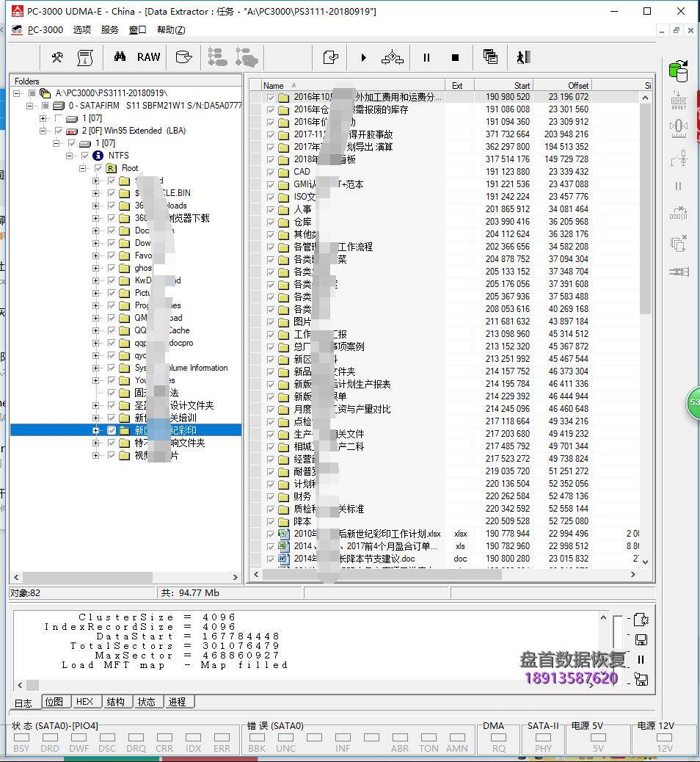Click the Run (play) icon on toolbar

click(363, 57)
